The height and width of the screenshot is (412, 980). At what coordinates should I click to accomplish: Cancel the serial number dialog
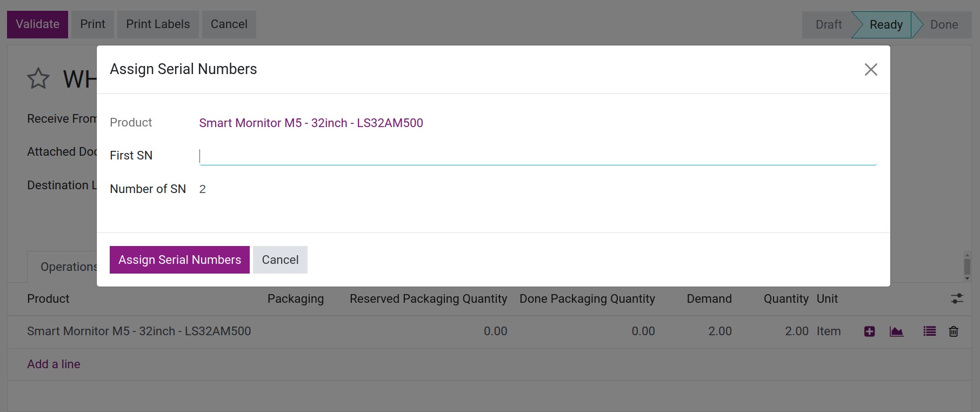click(x=280, y=260)
